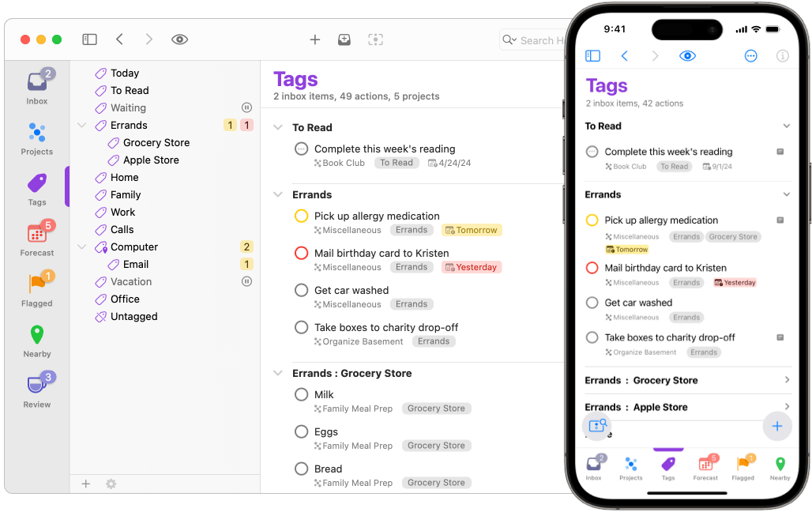This screenshot has height=512, width=812.
Task: Tap blue plus new-item button on iPhone
Action: [x=777, y=426]
